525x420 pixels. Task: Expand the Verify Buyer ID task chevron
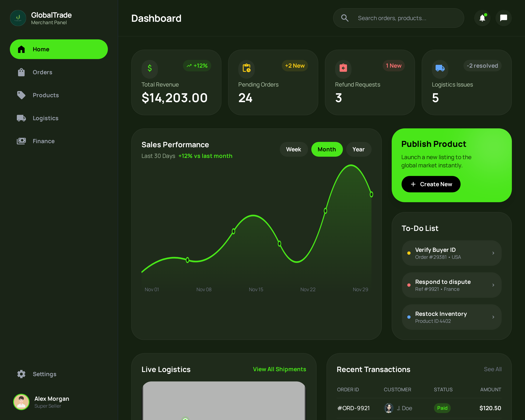(493, 253)
